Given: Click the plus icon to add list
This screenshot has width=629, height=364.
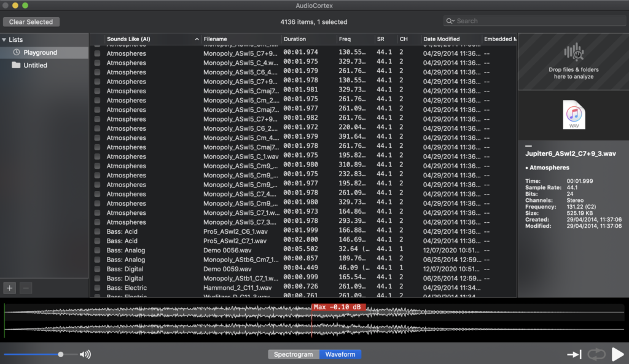Looking at the screenshot, I should click(10, 288).
